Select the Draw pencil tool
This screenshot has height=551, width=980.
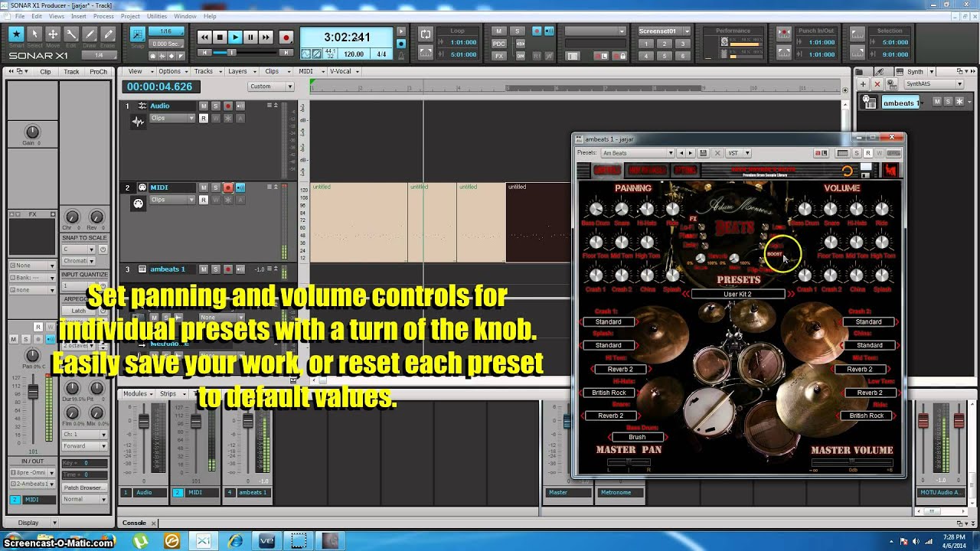coord(90,34)
